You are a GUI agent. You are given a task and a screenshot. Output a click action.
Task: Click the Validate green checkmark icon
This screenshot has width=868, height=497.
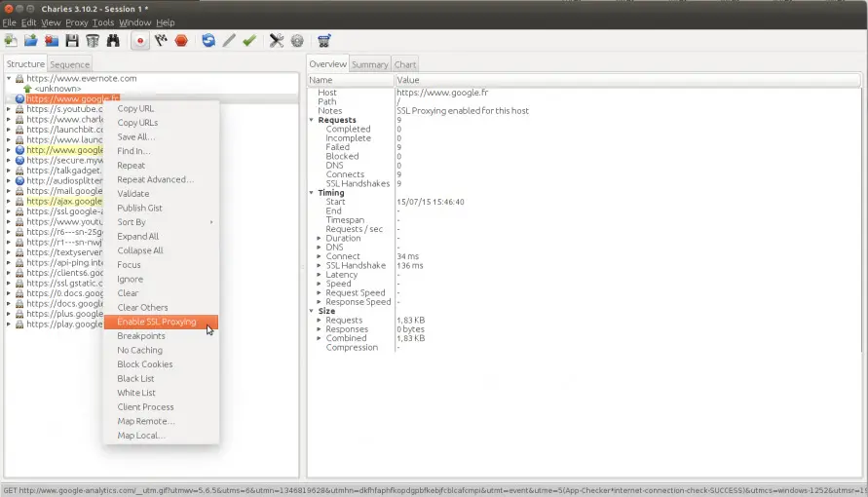(249, 40)
